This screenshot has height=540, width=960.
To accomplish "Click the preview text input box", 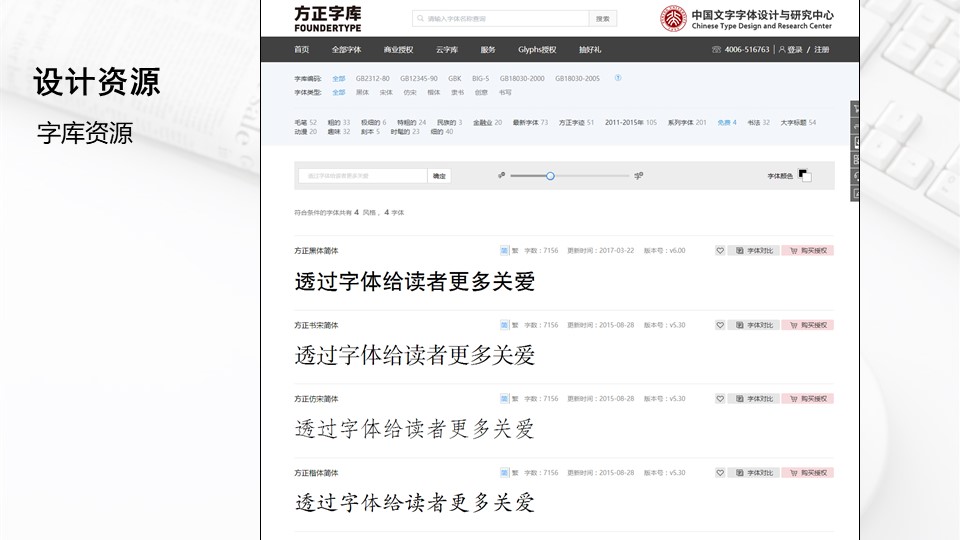I will click(362, 176).
